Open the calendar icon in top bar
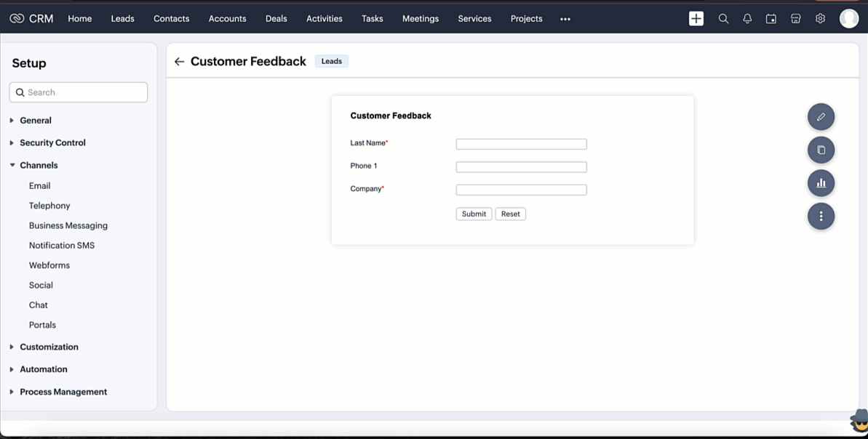The height and width of the screenshot is (439, 868). tap(771, 19)
